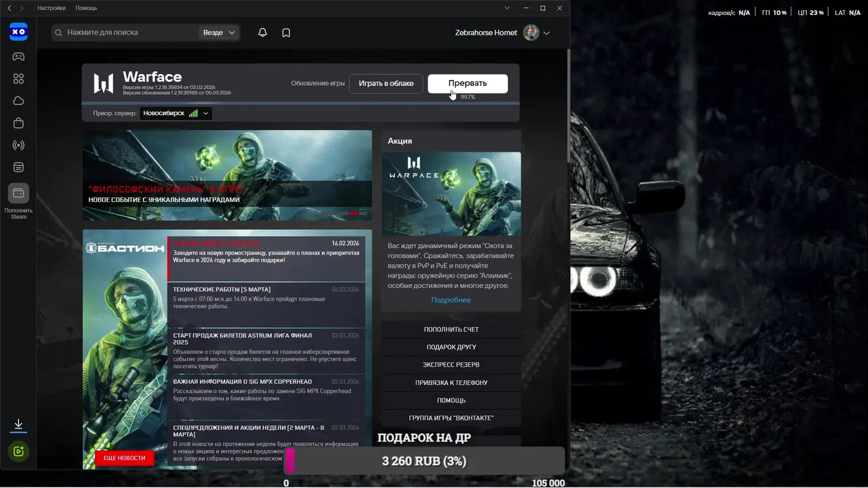Follow the Подробнее link

(x=451, y=300)
